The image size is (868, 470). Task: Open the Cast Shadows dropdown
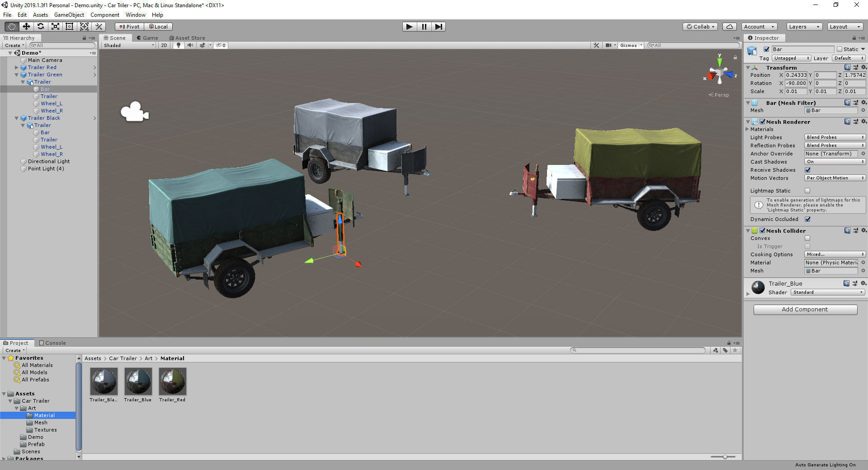coord(835,162)
